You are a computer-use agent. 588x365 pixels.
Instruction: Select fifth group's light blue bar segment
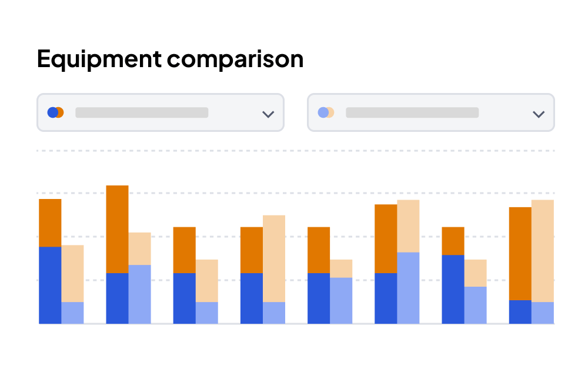(x=341, y=300)
